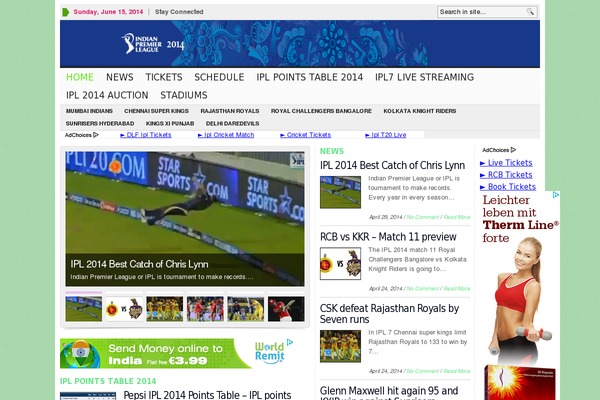Screen dimensions: 600x400
Task: Select the sixth slider thumbnail of batsman in red
Action: tap(286, 309)
